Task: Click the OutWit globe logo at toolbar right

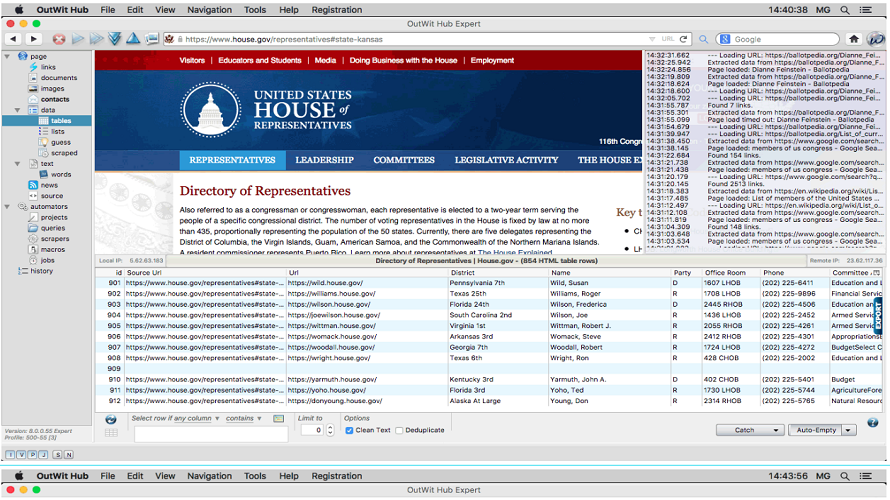Action: (876, 39)
